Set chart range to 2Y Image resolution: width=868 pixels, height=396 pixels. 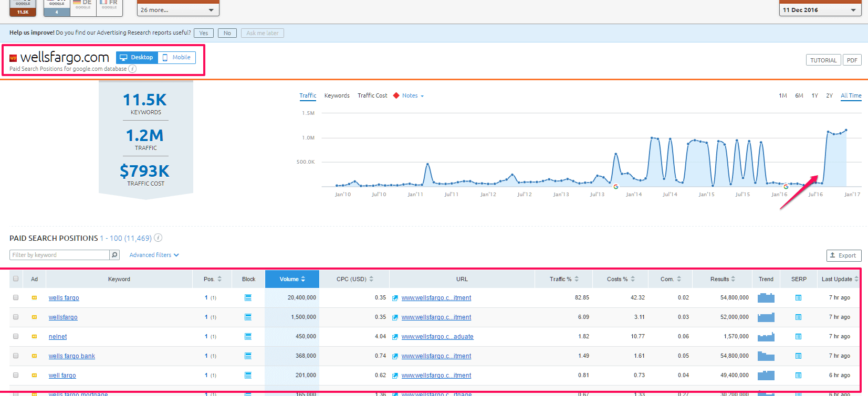[830, 95]
